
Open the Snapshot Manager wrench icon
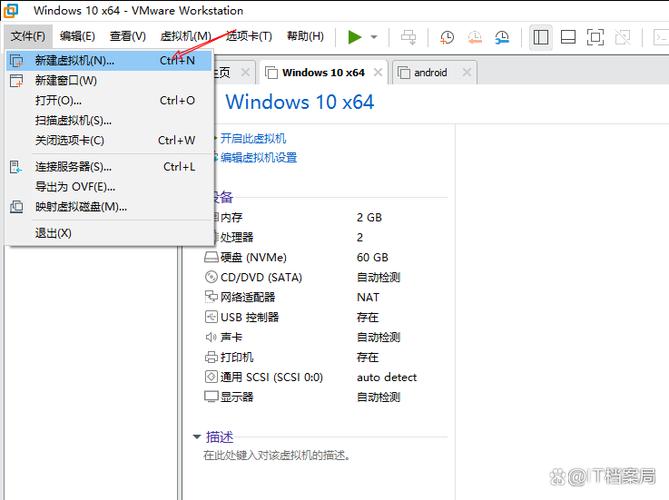[x=501, y=37]
